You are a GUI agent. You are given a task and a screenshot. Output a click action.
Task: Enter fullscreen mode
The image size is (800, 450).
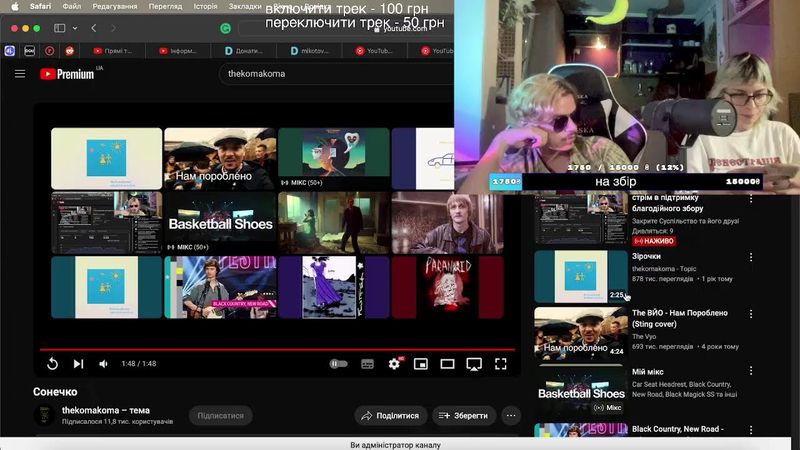(501, 364)
